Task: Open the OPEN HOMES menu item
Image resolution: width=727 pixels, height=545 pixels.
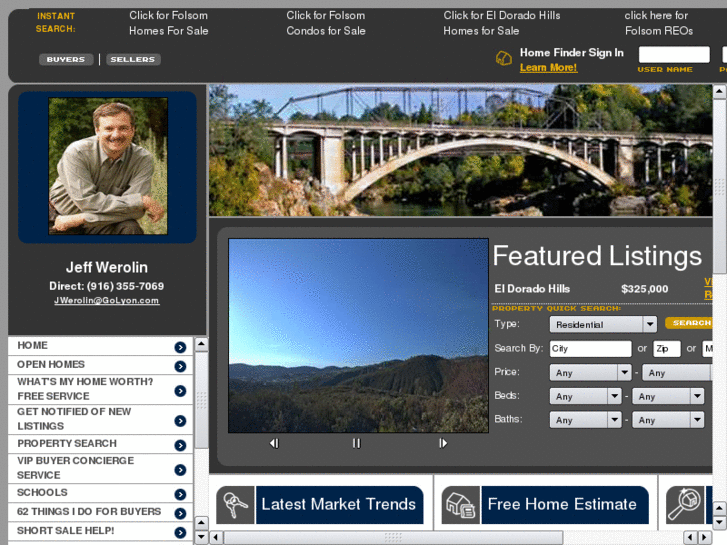Action: [100, 365]
